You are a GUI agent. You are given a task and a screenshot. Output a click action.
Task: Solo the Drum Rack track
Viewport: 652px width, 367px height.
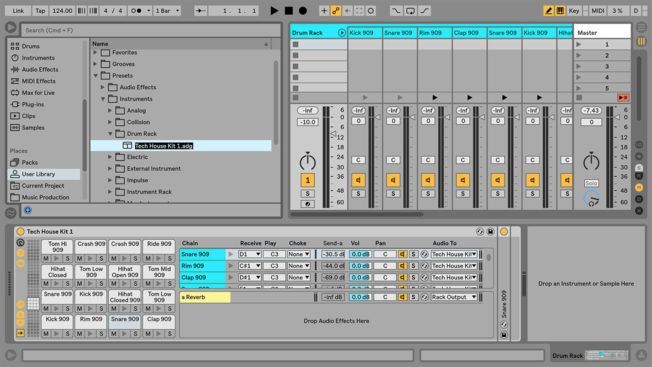click(x=308, y=194)
